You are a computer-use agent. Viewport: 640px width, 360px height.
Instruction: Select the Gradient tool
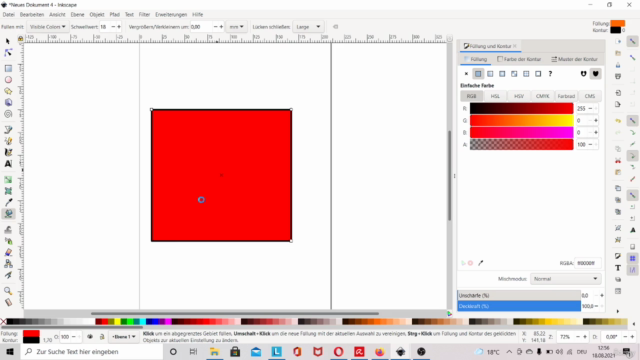8,180
